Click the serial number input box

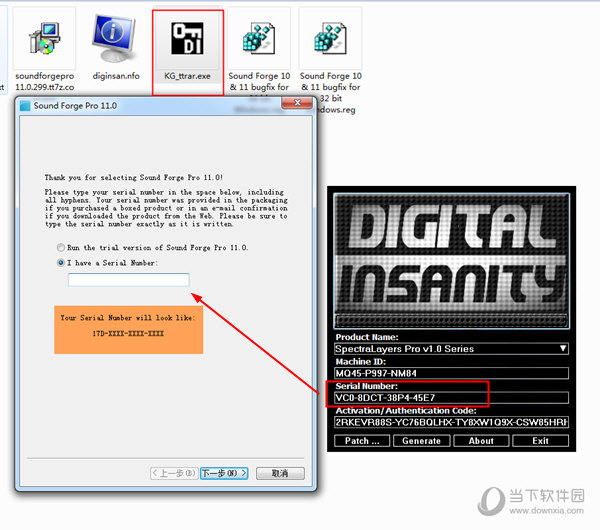129,280
